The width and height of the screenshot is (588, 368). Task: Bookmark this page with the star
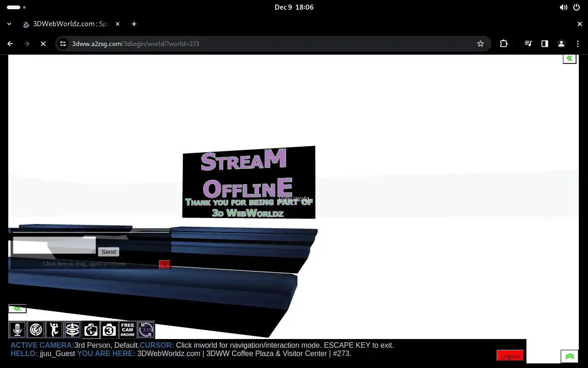pos(481,44)
